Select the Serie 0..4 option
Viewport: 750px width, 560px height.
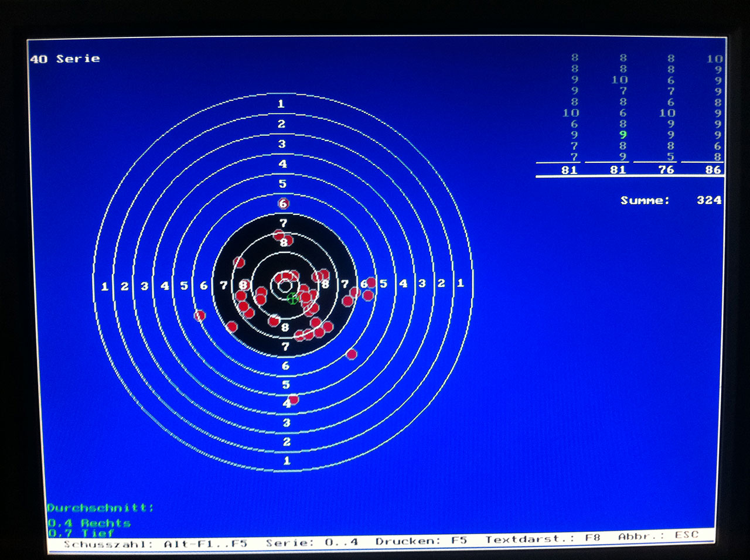point(312,542)
